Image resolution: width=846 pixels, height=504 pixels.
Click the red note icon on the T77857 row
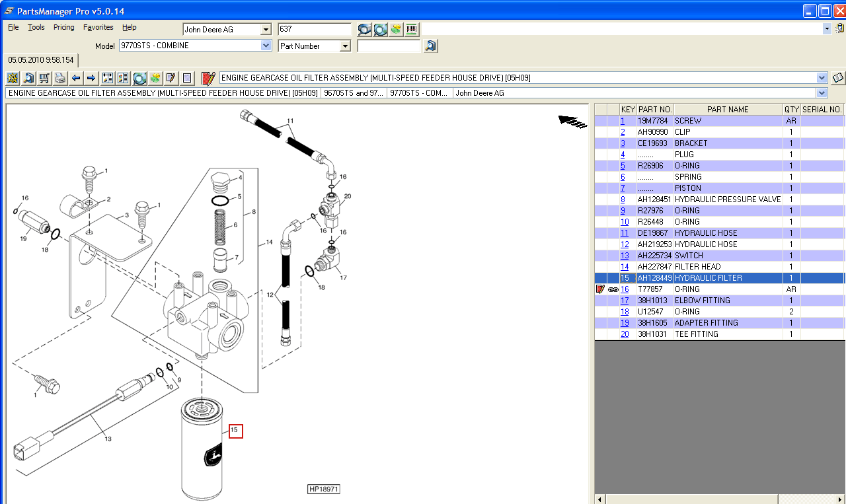point(600,289)
